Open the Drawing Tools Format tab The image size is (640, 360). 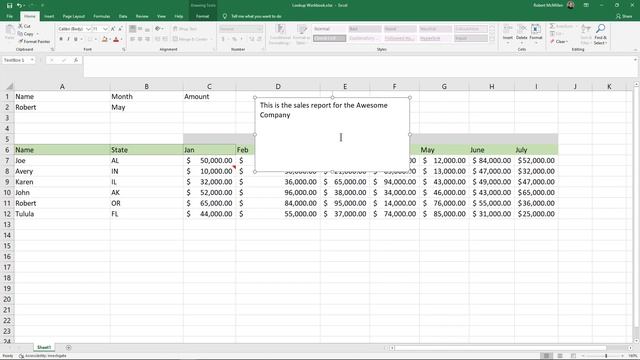tap(202, 16)
